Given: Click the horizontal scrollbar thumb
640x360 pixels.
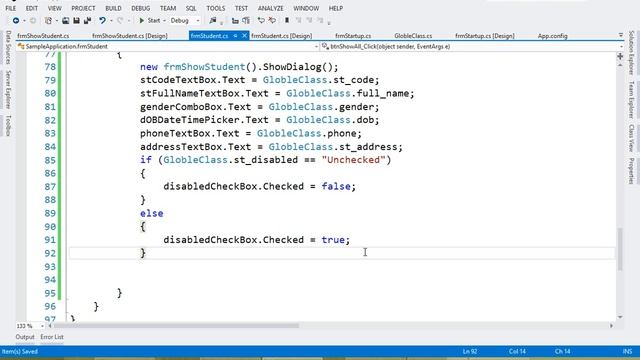Looking at the screenshot, I should click(176, 326).
